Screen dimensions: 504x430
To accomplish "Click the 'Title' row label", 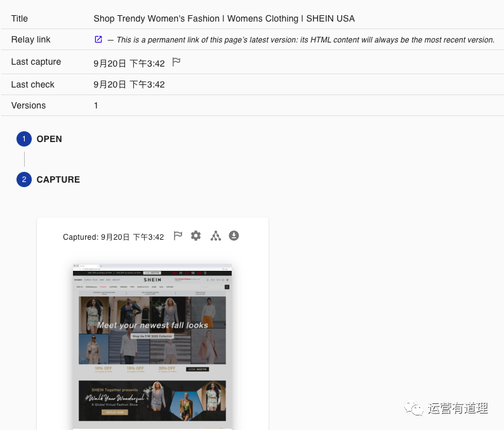I will tap(19, 18).
